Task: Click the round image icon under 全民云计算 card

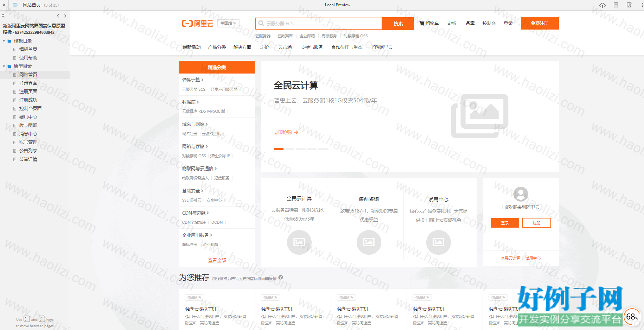Action: (x=299, y=242)
